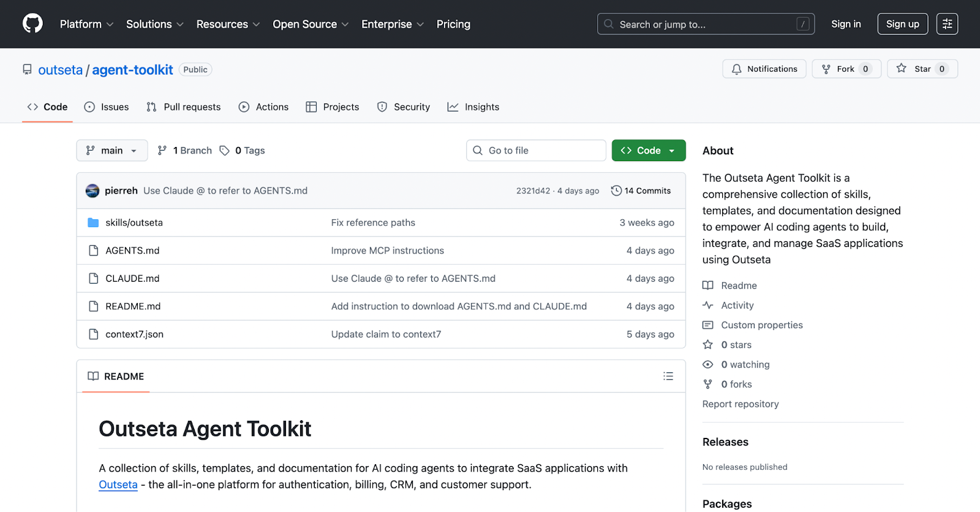Select the README tab header
This screenshot has height=512, width=980.
pyautogui.click(x=116, y=377)
